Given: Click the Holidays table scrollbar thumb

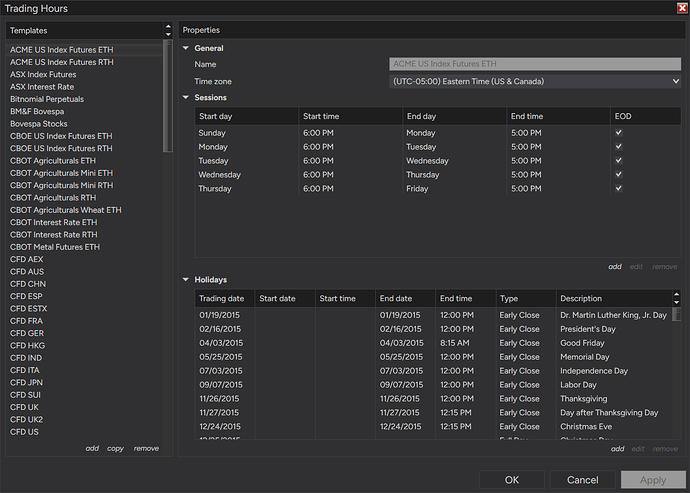Looking at the screenshot, I should coord(677,314).
